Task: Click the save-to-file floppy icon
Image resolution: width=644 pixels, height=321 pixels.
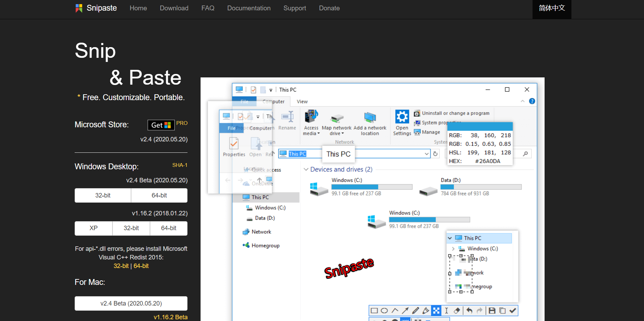Action: 492,311
